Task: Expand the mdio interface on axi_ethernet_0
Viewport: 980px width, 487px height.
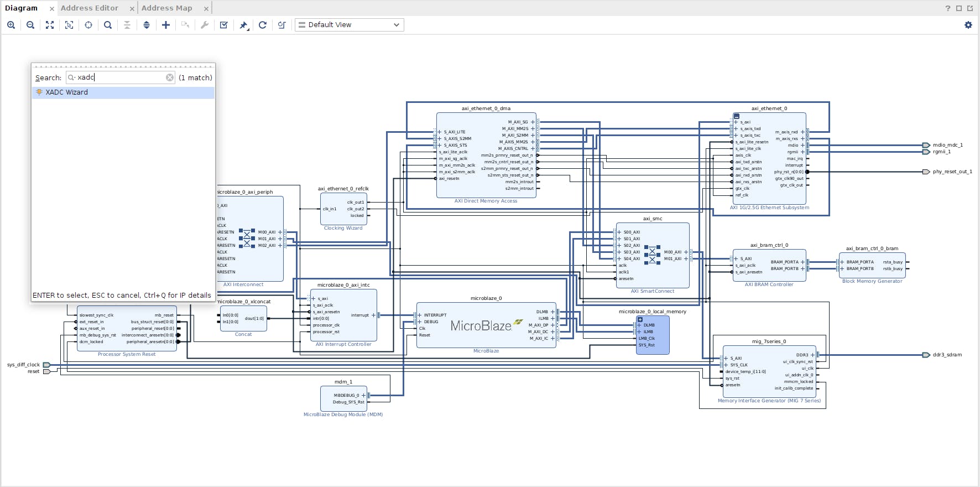Action: [x=802, y=145]
